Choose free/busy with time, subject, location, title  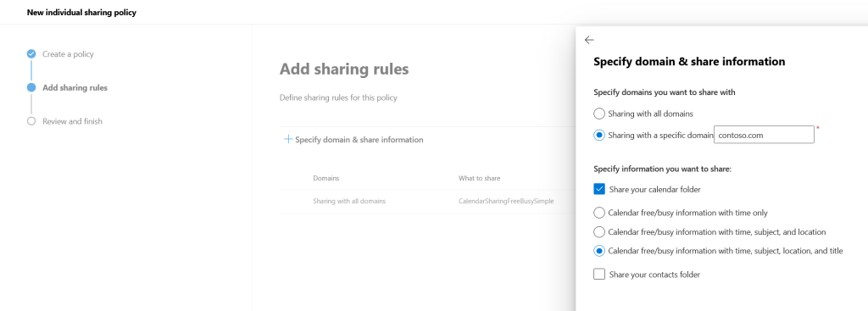pyautogui.click(x=599, y=251)
